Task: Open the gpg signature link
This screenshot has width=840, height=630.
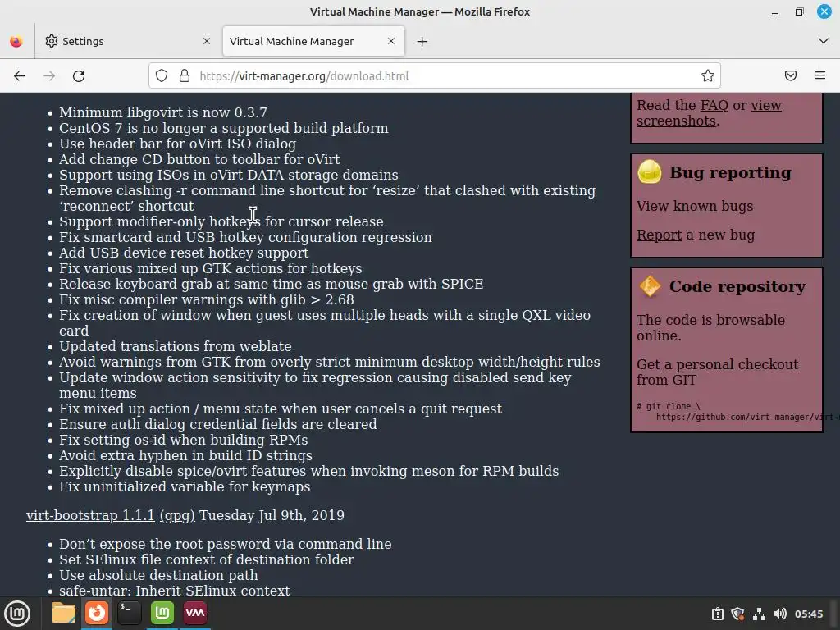Action: pyautogui.click(x=177, y=516)
